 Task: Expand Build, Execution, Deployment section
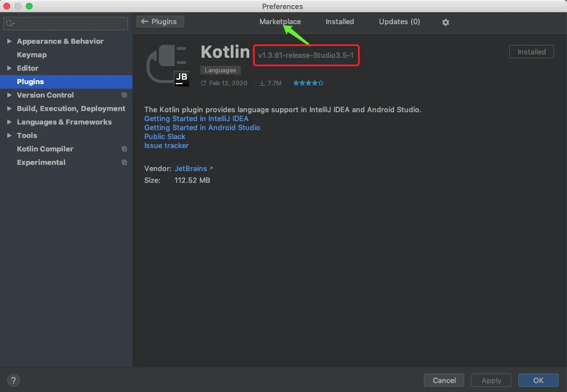click(x=9, y=108)
